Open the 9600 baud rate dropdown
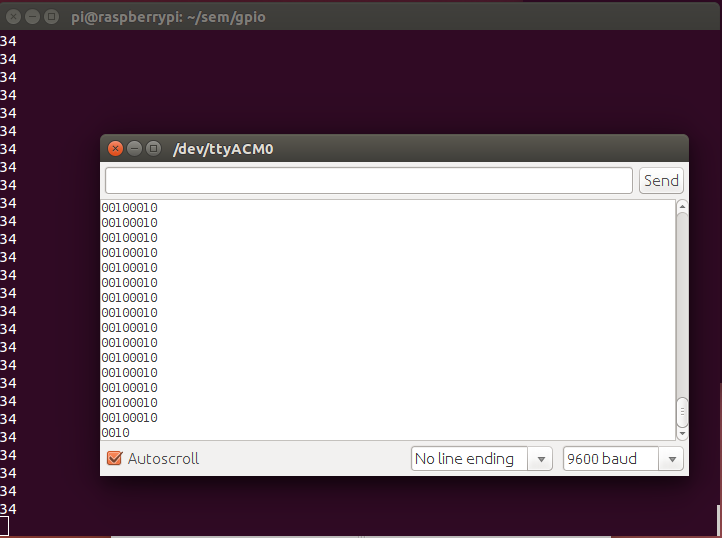The height and width of the screenshot is (538, 722). pyautogui.click(x=623, y=459)
